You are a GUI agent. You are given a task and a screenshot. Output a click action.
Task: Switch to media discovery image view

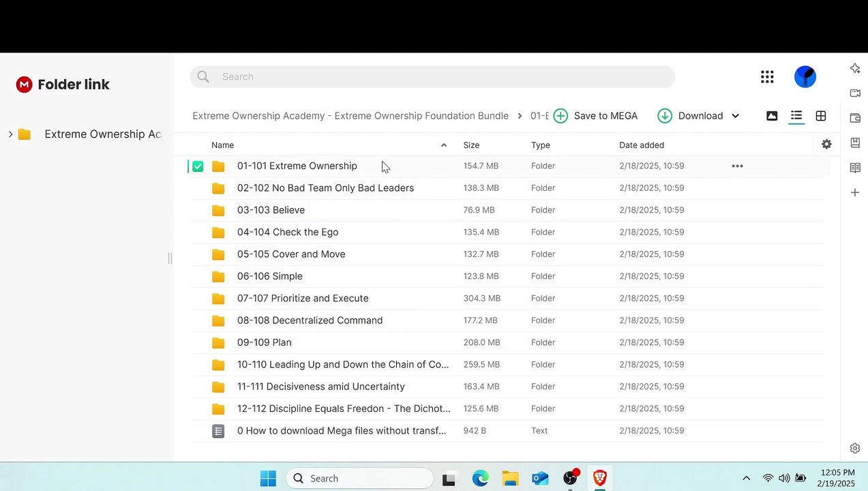point(772,116)
